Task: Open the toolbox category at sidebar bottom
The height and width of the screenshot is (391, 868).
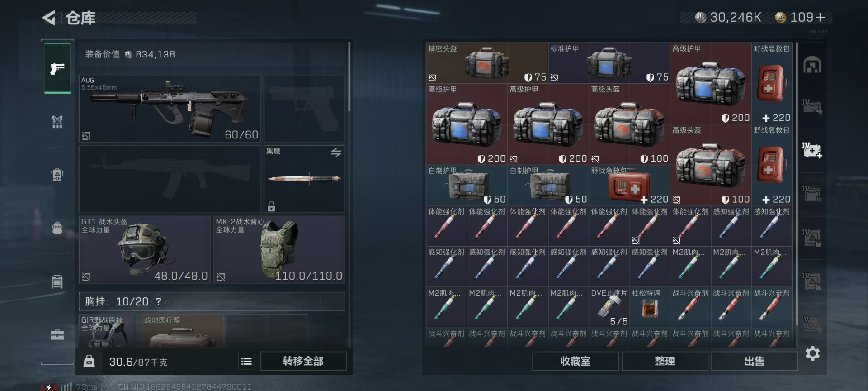Action: (x=57, y=334)
